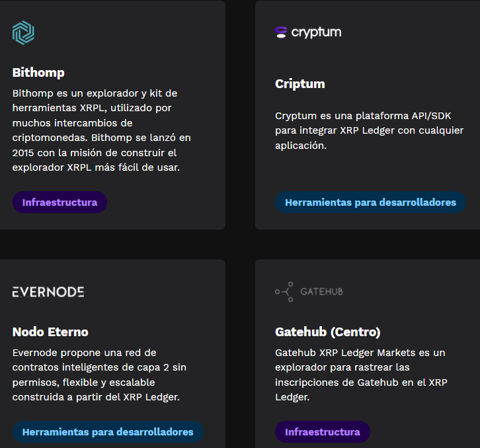Click empty area of the Nodo Eterno card
This screenshot has width=480, height=448.
click(153, 291)
